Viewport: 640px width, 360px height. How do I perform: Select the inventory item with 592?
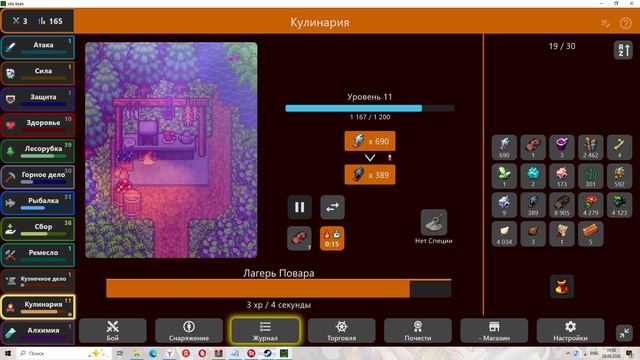point(619,176)
